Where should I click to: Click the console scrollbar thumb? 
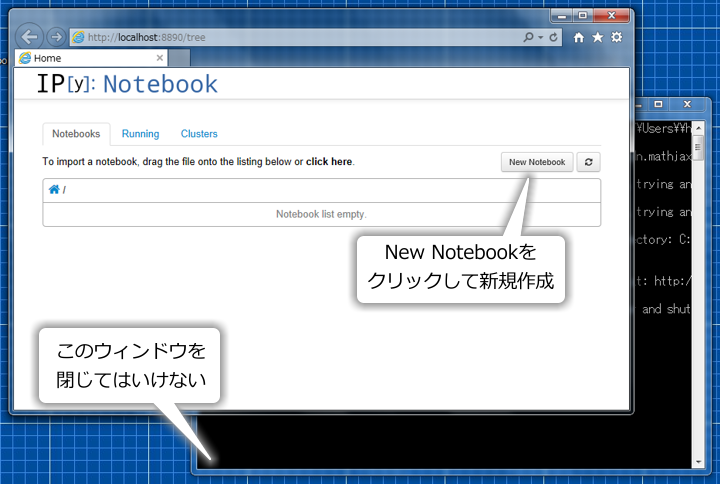pos(698,147)
